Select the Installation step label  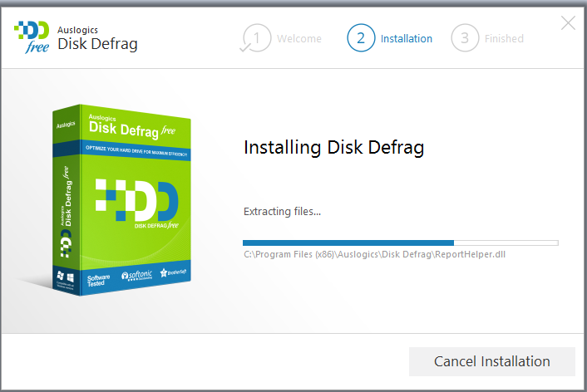pyautogui.click(x=406, y=38)
